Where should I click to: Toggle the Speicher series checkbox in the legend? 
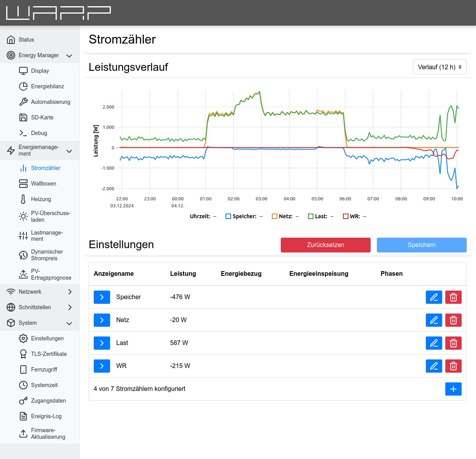click(228, 216)
